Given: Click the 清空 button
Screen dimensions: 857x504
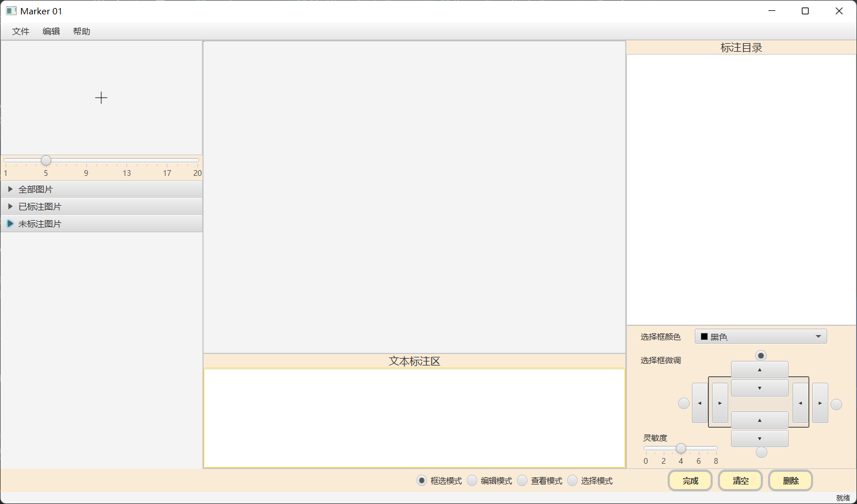Looking at the screenshot, I should click(741, 480).
